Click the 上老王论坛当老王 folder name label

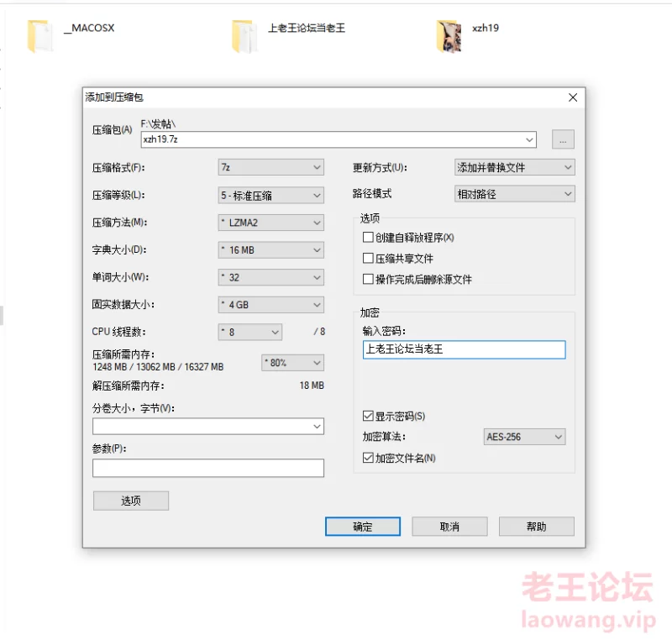pyautogui.click(x=307, y=29)
